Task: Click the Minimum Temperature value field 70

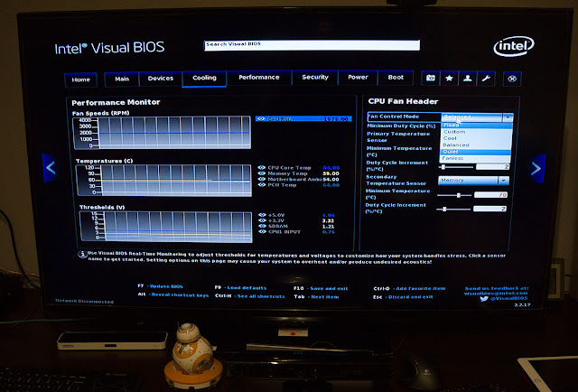Action: pyautogui.click(x=491, y=195)
